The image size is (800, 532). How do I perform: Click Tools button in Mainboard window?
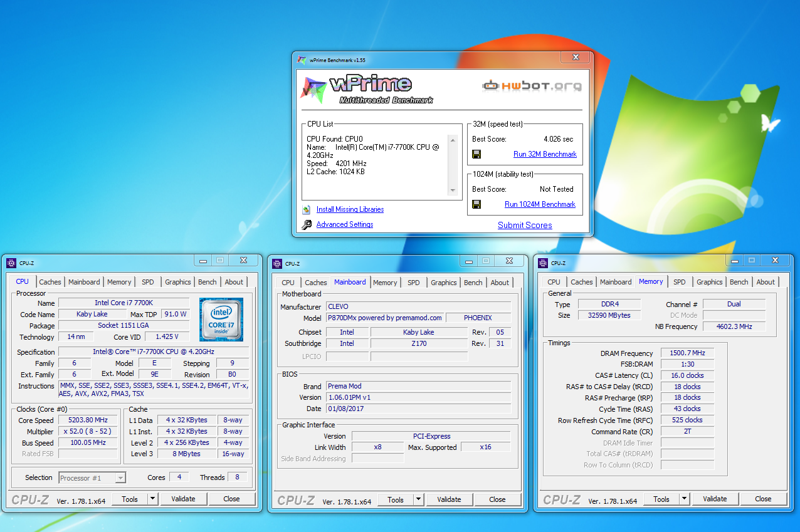point(396,499)
